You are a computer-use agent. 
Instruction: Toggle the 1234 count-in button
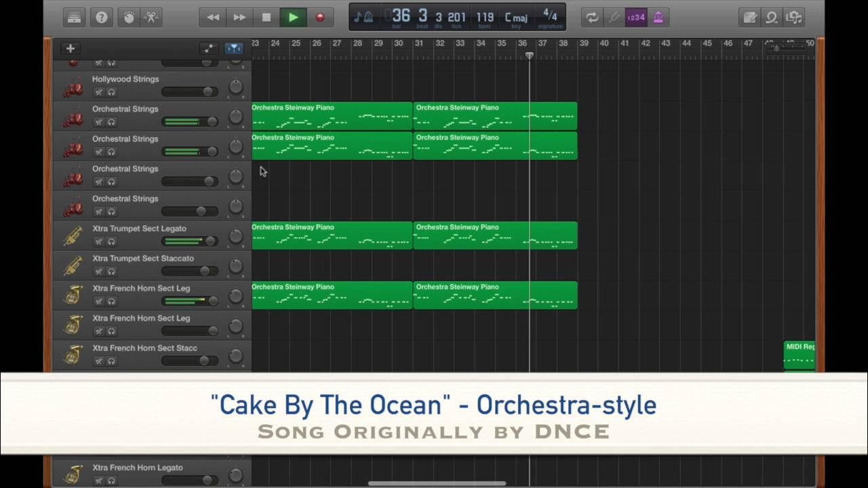636,18
